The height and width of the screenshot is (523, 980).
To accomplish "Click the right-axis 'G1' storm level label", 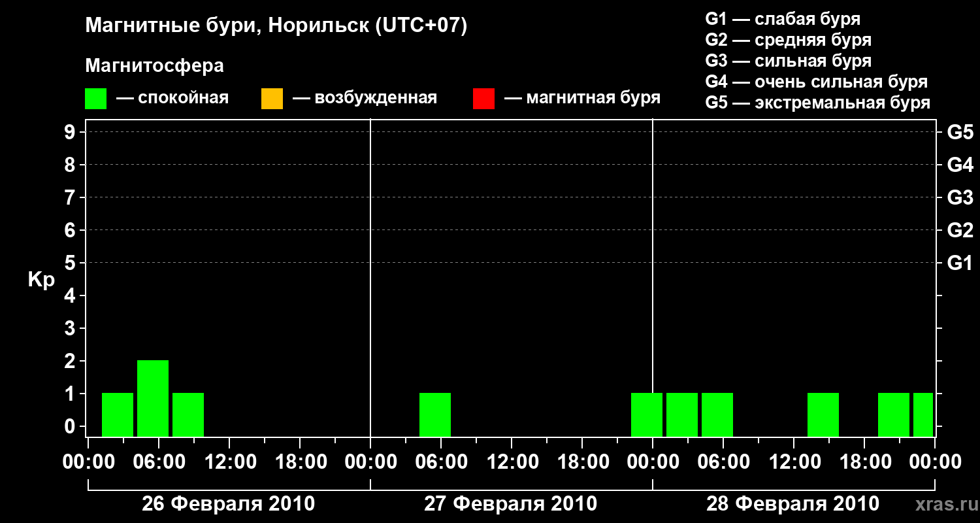I will pyautogui.click(x=960, y=263).
